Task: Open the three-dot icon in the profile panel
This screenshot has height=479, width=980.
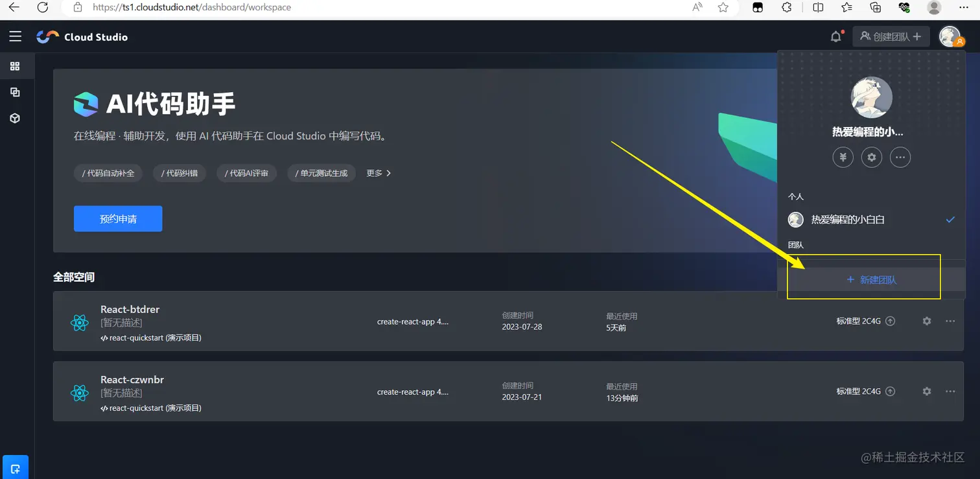Action: click(900, 157)
